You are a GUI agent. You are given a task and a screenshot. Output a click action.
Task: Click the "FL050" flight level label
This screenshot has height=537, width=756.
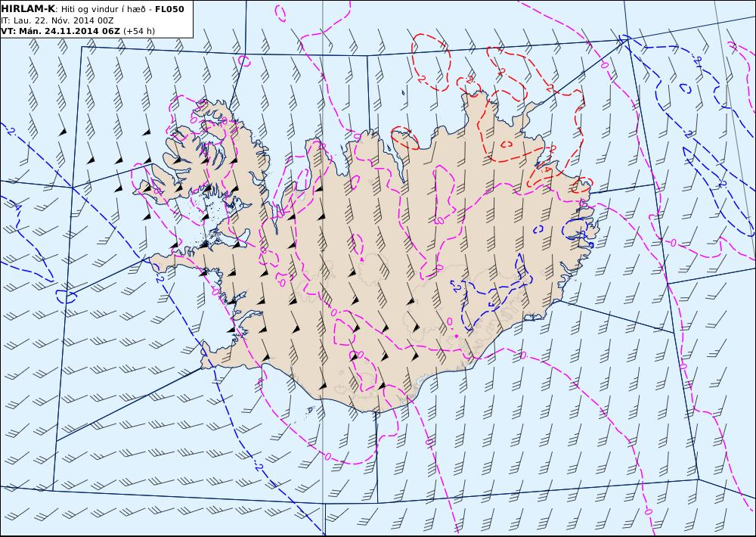pyautogui.click(x=169, y=8)
